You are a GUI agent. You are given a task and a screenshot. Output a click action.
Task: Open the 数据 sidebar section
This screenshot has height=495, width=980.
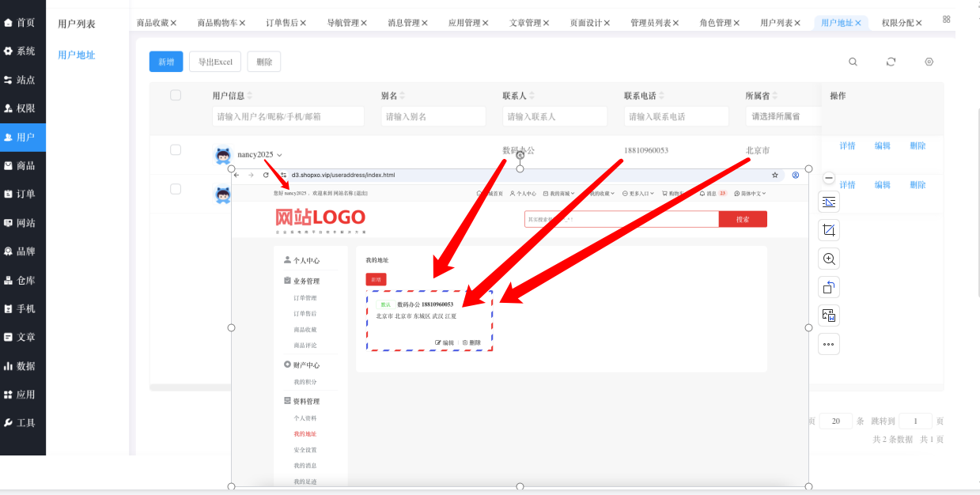pyautogui.click(x=22, y=365)
